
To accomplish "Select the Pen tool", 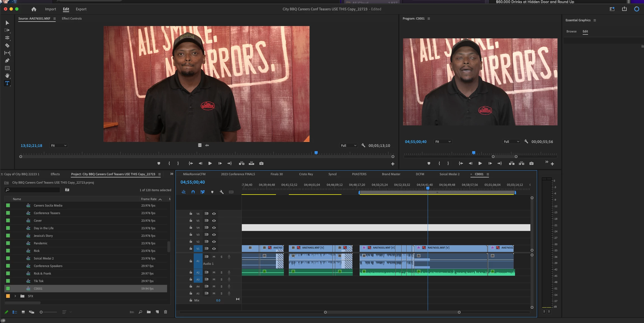I will pyautogui.click(x=7, y=60).
